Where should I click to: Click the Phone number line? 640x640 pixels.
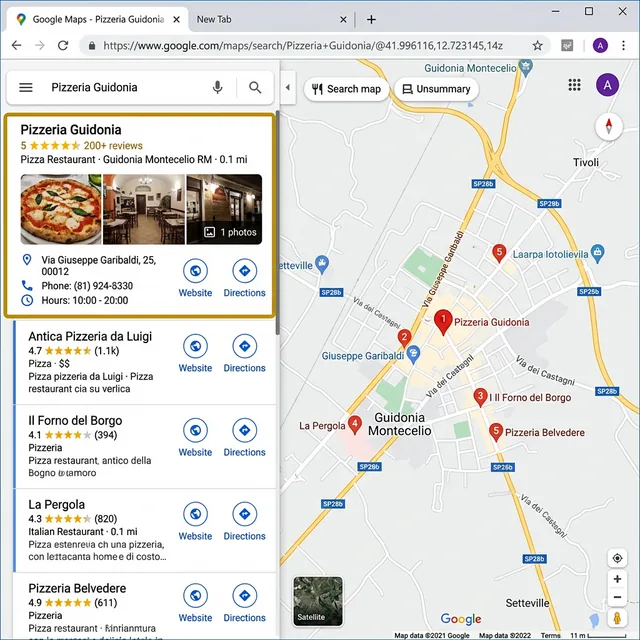pos(87,286)
